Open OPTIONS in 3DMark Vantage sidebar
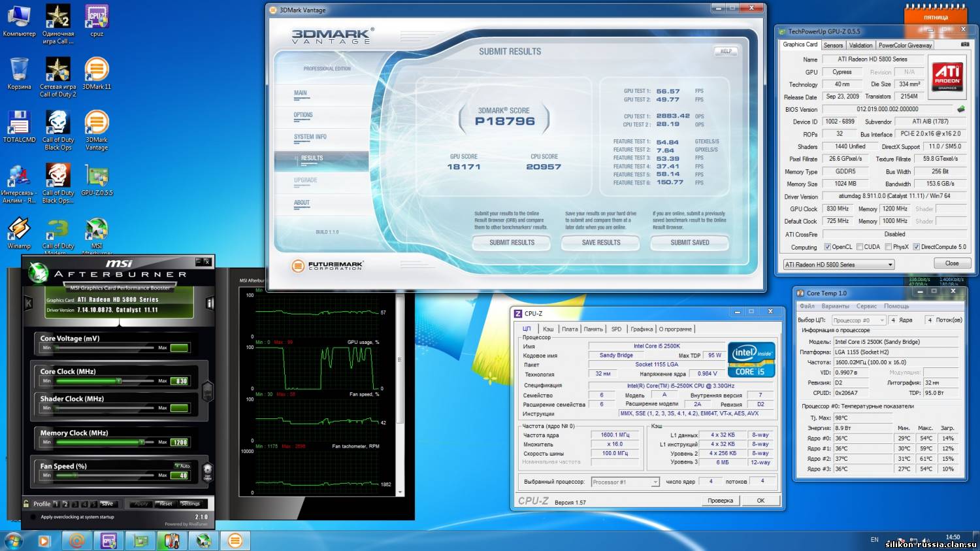 tap(303, 115)
